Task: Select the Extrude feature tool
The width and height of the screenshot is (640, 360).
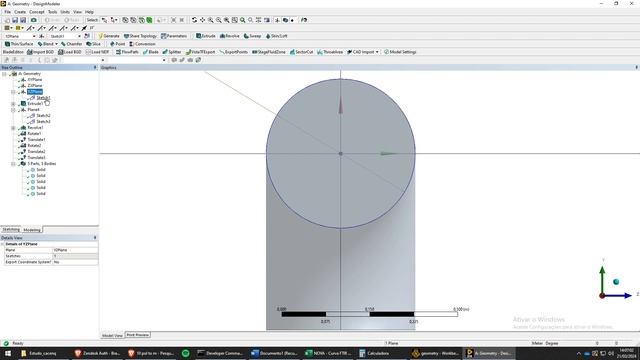Action: [206, 36]
